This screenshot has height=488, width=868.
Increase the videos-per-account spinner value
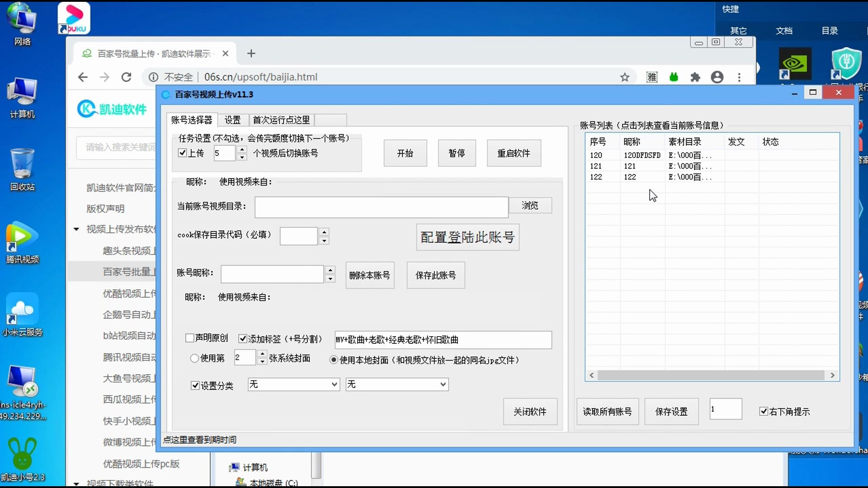[242, 149]
